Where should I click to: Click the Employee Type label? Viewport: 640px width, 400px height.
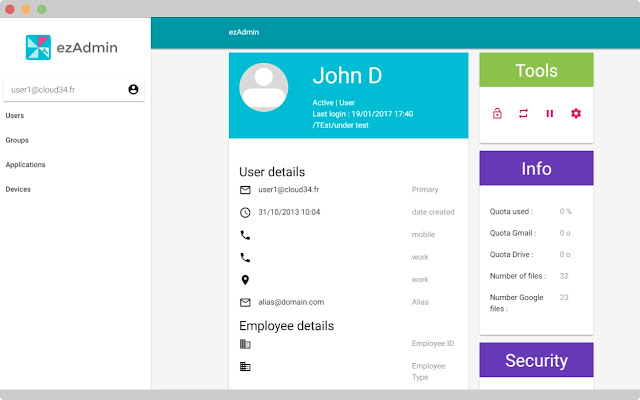(428, 371)
